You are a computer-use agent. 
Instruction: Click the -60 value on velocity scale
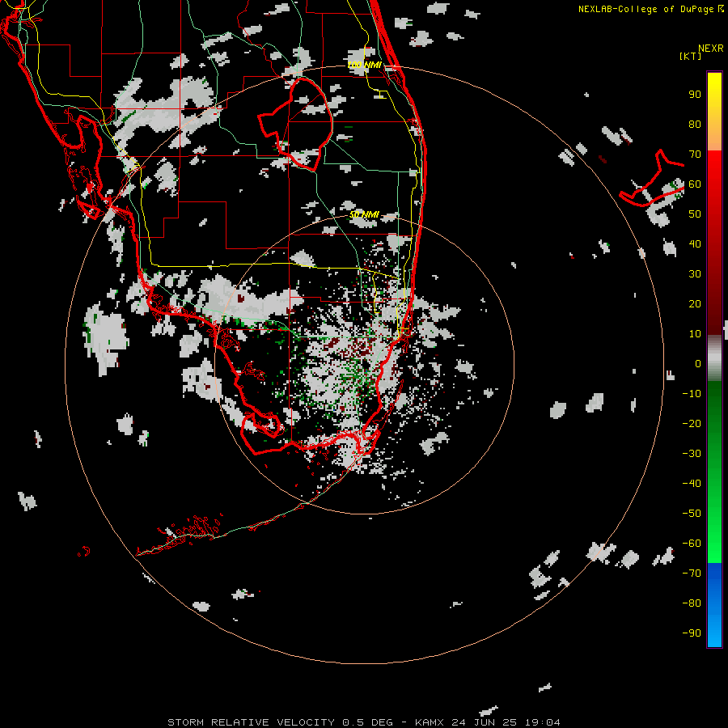click(x=692, y=544)
